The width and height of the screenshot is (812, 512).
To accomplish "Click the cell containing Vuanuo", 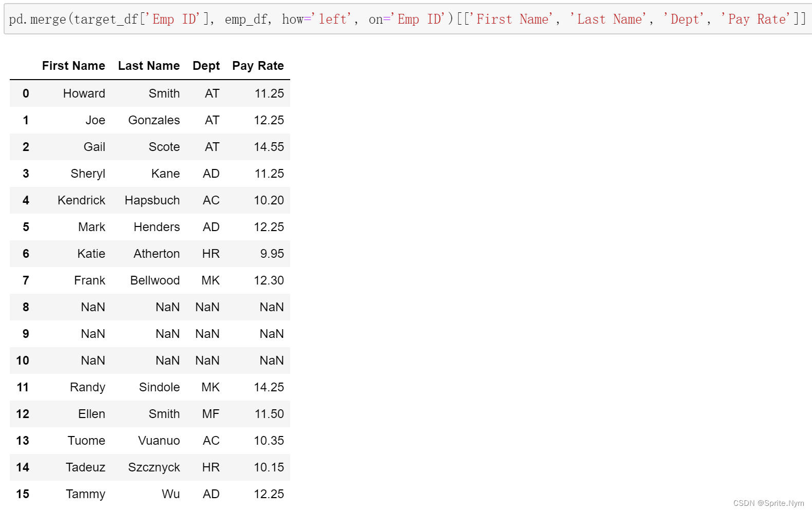I will pyautogui.click(x=159, y=441).
